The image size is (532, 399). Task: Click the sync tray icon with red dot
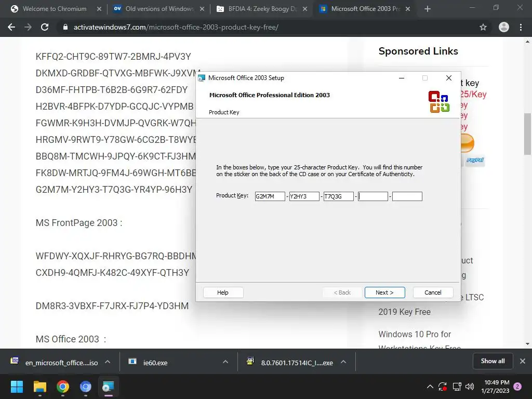pos(443,387)
